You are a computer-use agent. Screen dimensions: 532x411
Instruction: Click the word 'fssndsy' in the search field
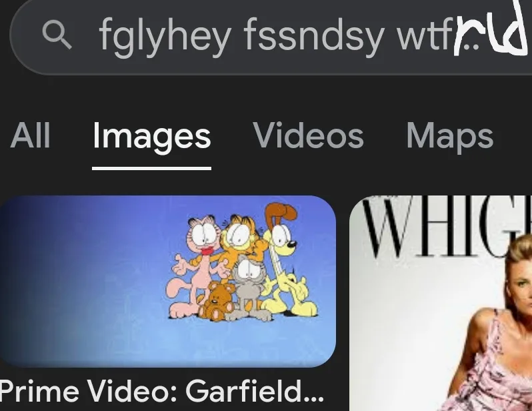[315, 35]
